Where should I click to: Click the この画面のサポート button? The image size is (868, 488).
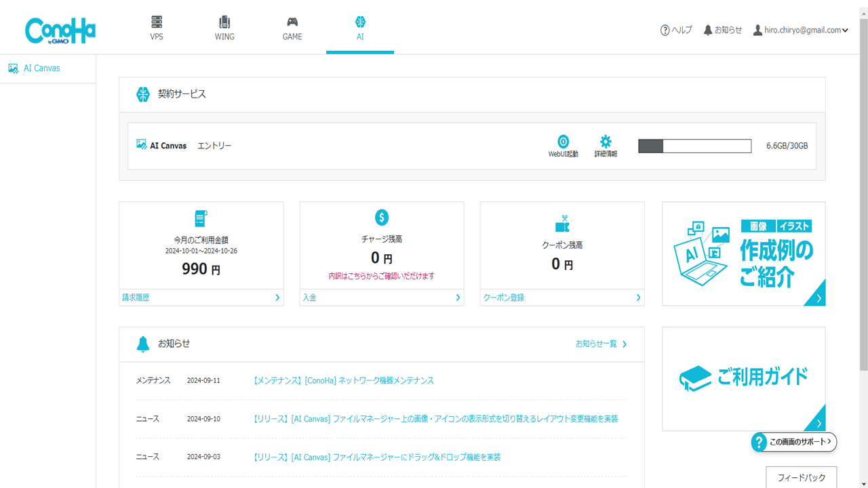[x=794, y=442]
